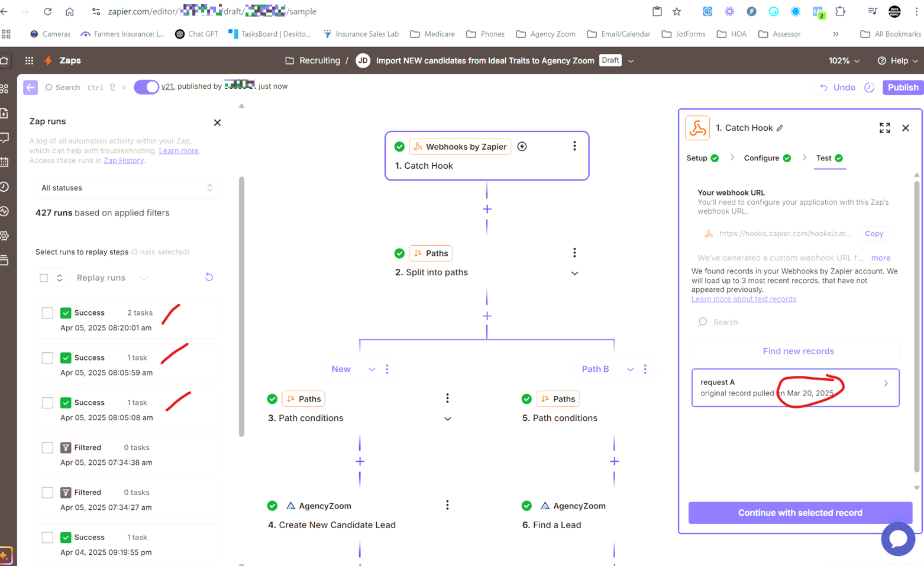Click the Webhooks by Zapier app badge
The image size is (924, 566).
click(x=460, y=146)
